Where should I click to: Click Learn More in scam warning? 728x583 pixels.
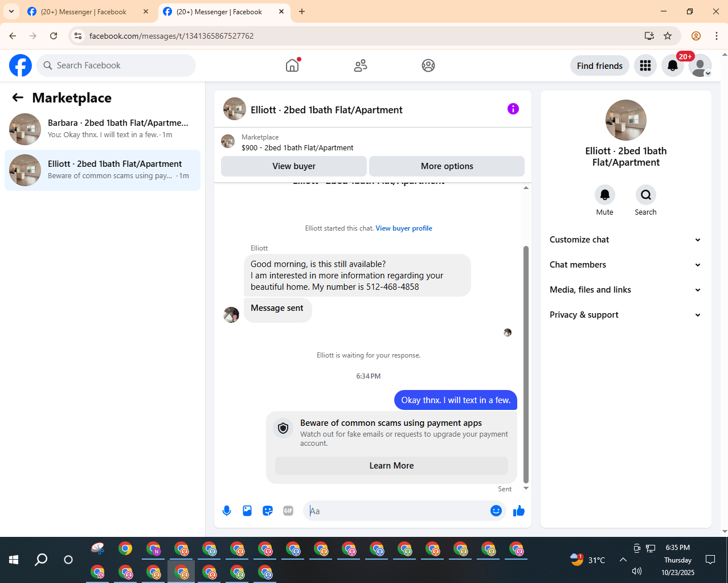point(391,466)
